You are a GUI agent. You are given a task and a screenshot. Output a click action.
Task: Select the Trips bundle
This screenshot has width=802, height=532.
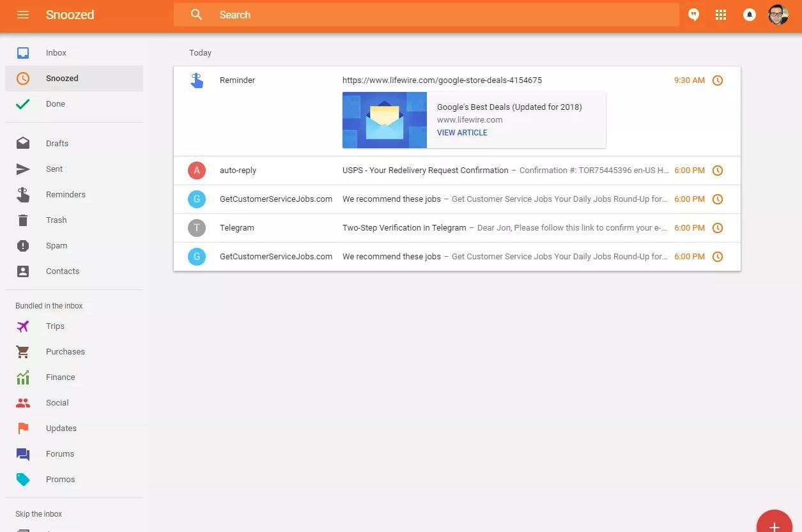point(55,326)
